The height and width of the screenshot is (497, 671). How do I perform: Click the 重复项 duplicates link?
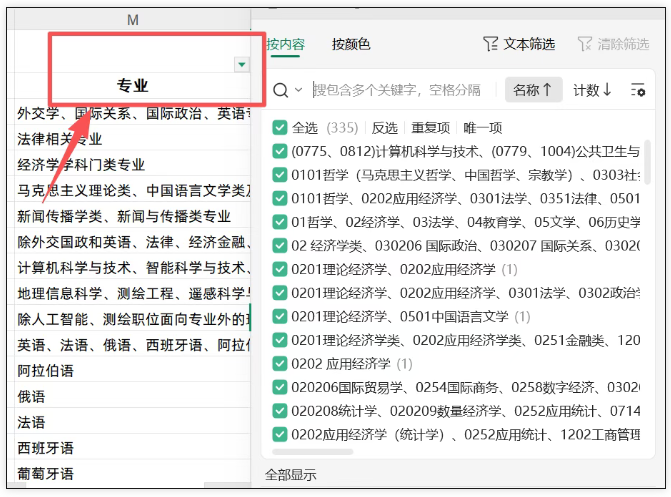point(431,128)
